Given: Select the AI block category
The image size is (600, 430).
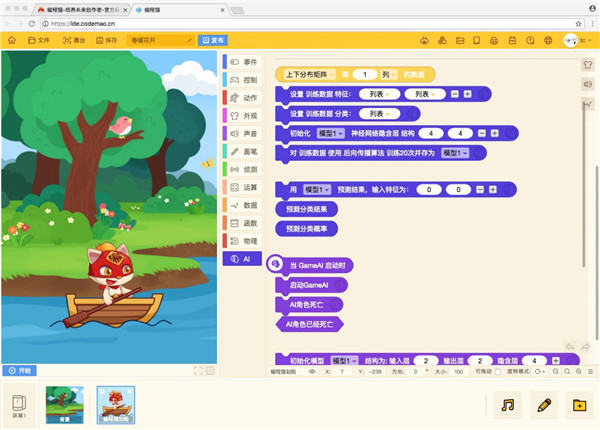Looking at the screenshot, I should [242, 259].
